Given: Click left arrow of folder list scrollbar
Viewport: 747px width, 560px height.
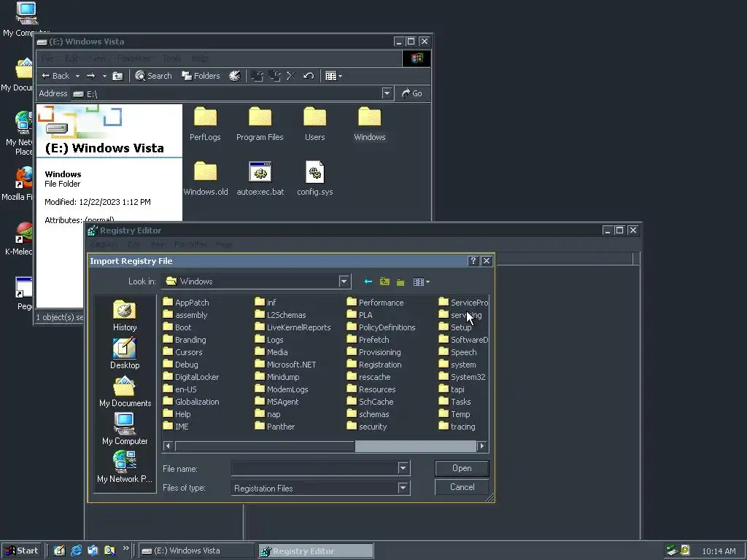Looking at the screenshot, I should (x=168, y=446).
